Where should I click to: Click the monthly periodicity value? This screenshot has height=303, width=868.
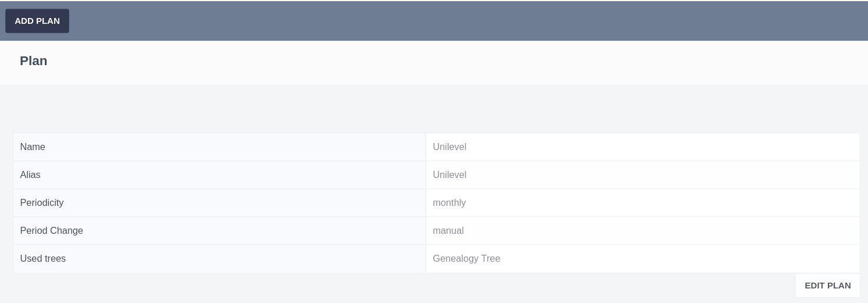(449, 203)
